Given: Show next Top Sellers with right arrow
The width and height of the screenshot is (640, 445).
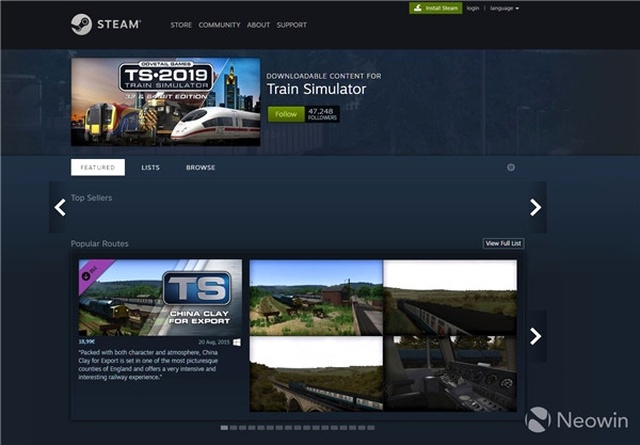Looking at the screenshot, I should pos(536,207).
